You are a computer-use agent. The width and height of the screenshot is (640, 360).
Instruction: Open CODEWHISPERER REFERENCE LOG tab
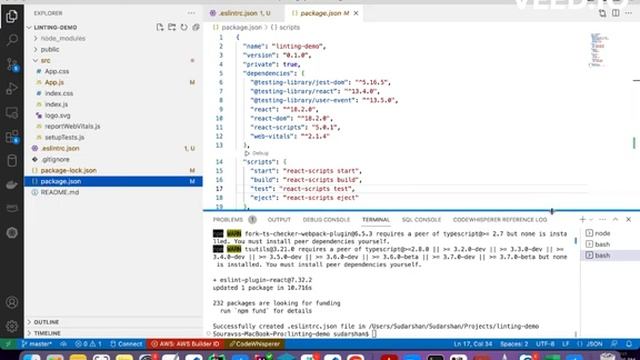point(500,220)
